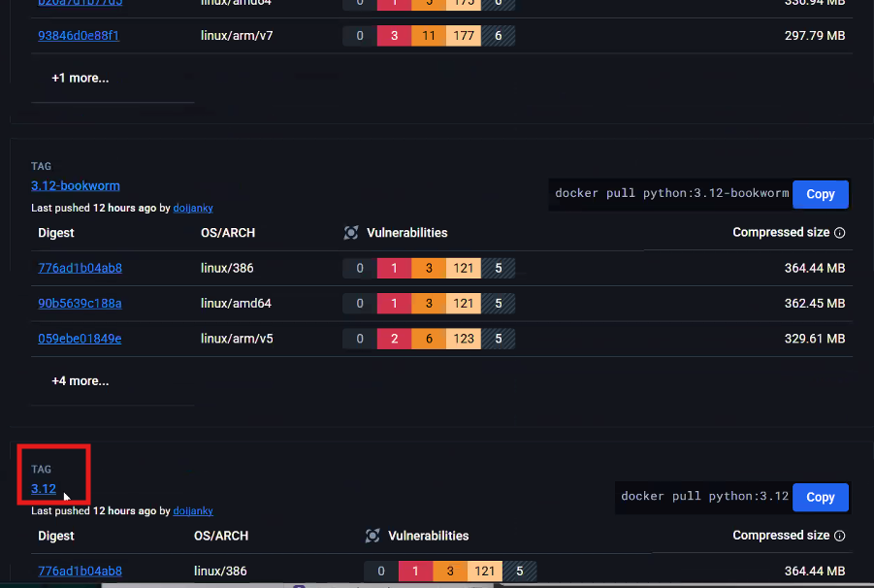The image size is (874, 588).
Task: Click the Vulnerabilities scan icon in tag 3.12 table
Action: 372,536
